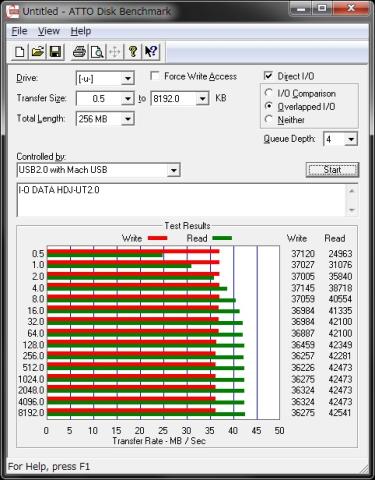The width and height of the screenshot is (375, 480).
Task: Click the Print Preview toolbar icon
Action: [x=97, y=52]
